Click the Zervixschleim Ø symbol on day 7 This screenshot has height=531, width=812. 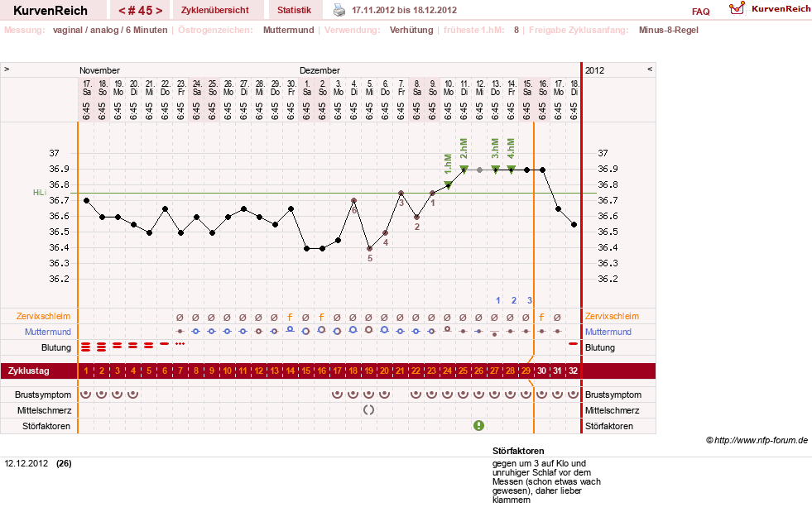(x=180, y=318)
